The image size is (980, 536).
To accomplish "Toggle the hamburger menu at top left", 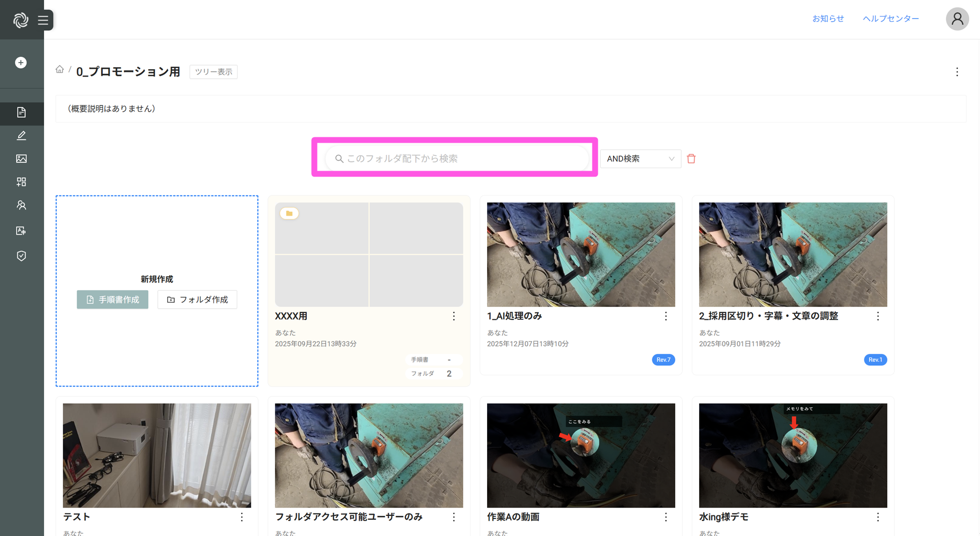I will (43, 20).
